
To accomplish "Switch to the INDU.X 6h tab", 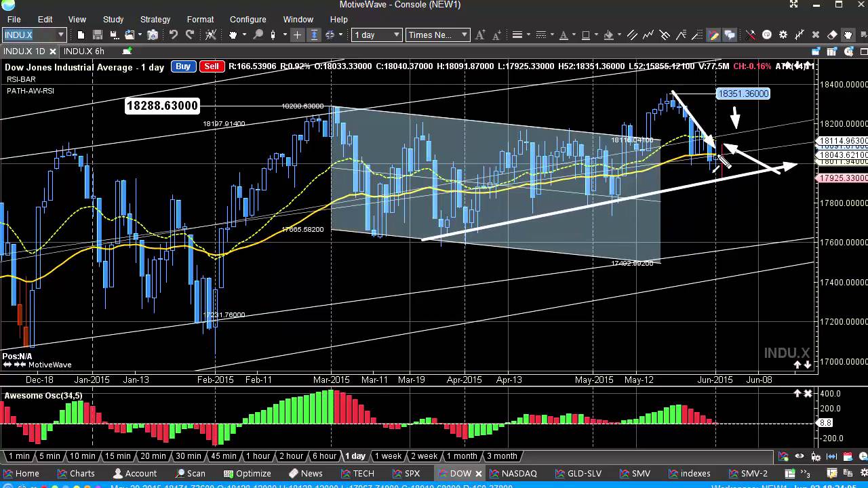I will tap(84, 52).
